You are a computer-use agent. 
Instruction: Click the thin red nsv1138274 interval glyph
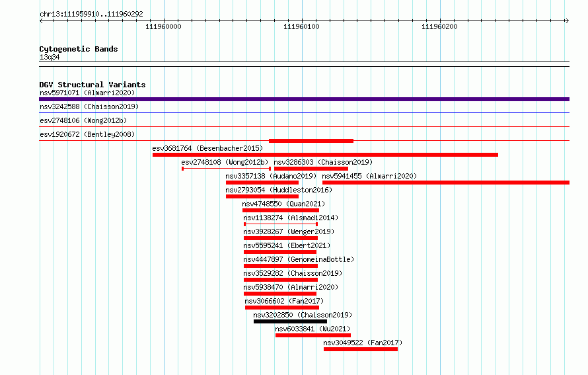pos(281,224)
